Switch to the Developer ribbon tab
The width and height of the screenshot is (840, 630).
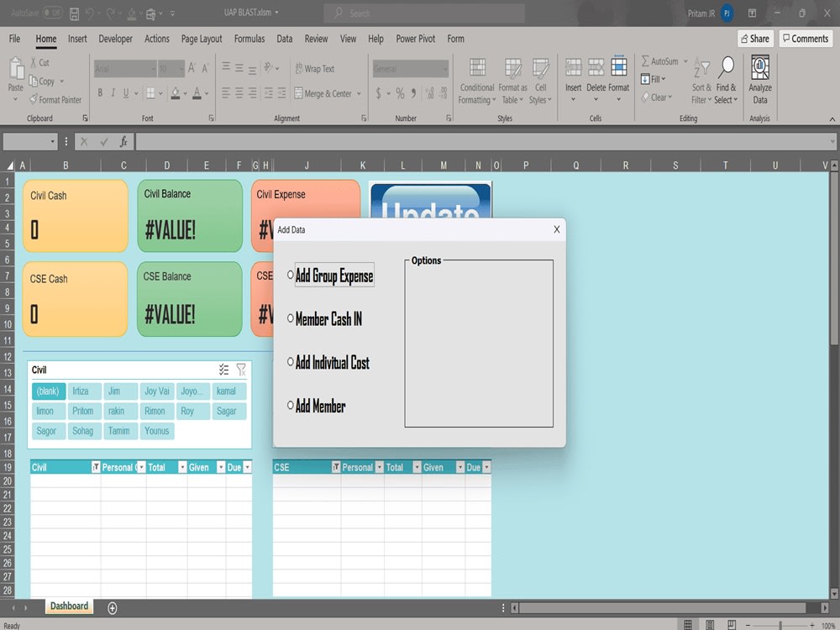[x=116, y=39]
